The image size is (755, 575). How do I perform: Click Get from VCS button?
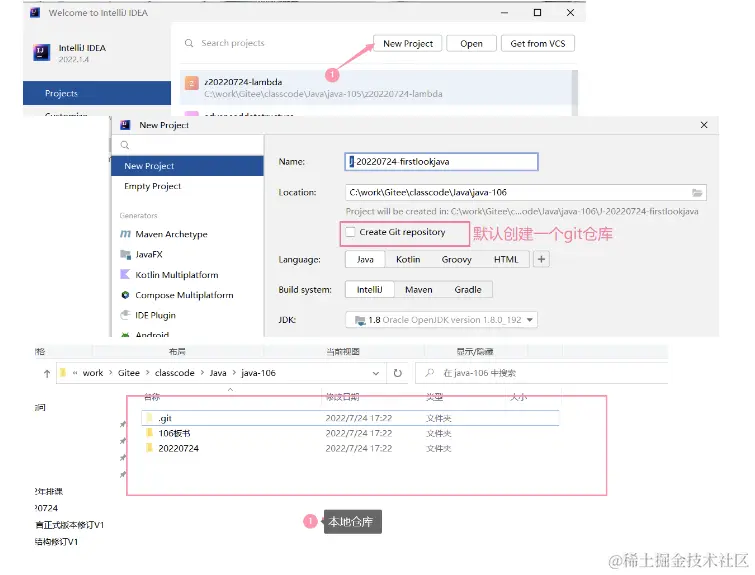coord(538,43)
